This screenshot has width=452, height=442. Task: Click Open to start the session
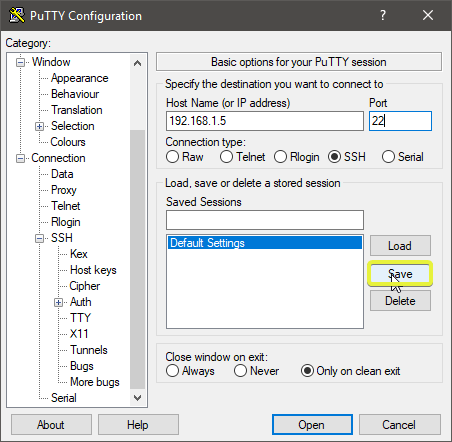312,425
